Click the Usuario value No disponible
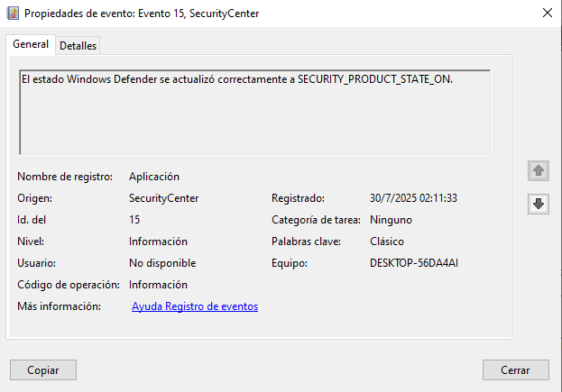 pyautogui.click(x=162, y=263)
